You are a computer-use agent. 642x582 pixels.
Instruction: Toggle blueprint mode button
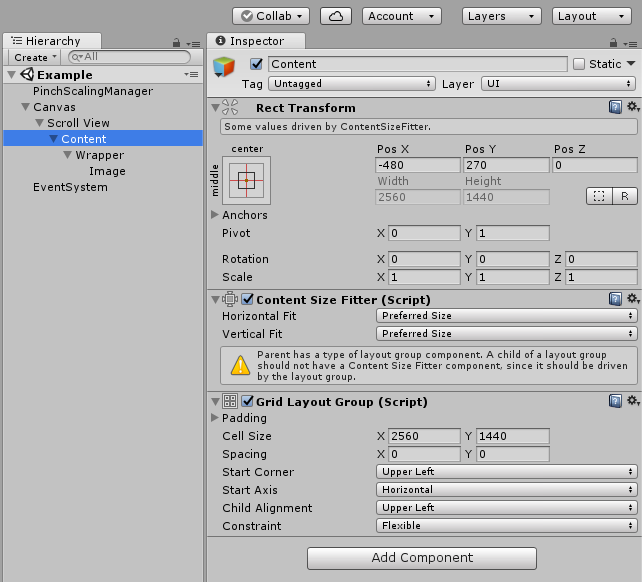click(x=599, y=196)
